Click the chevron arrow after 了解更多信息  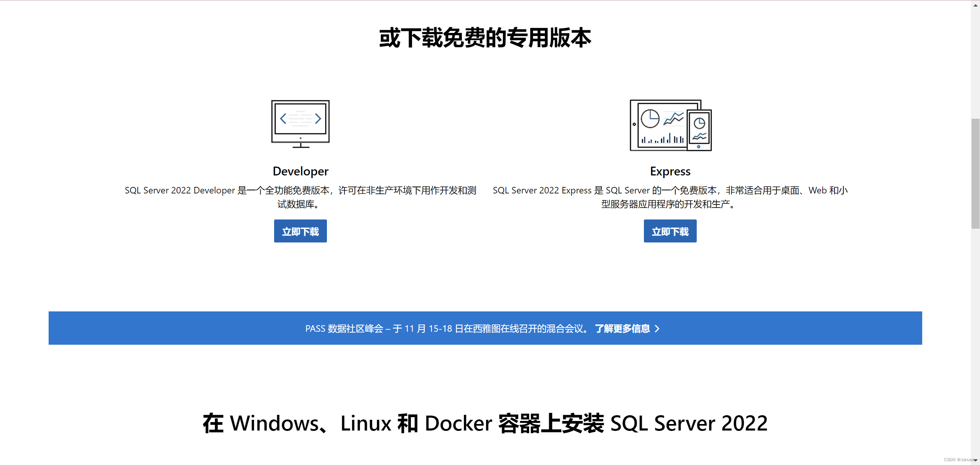[x=657, y=329]
